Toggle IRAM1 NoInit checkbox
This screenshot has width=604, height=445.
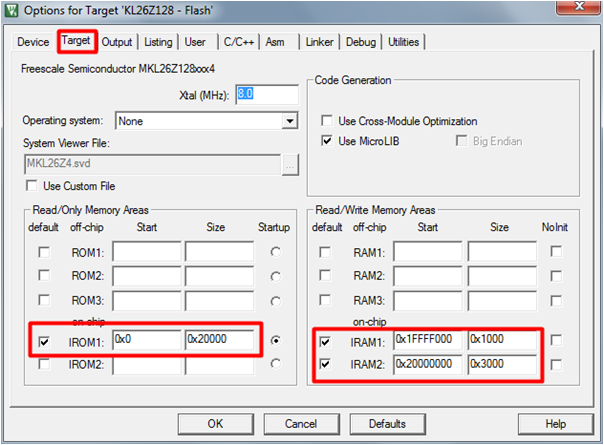tap(556, 340)
